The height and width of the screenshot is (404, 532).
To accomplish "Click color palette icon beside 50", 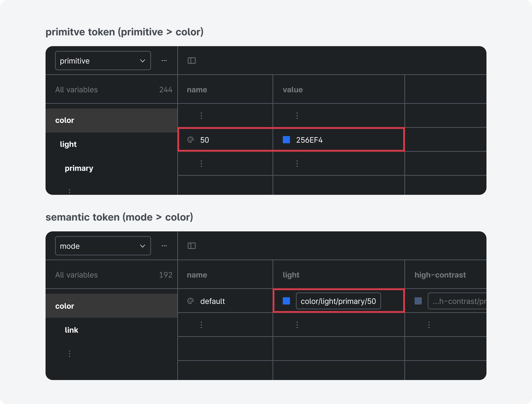I will [191, 140].
